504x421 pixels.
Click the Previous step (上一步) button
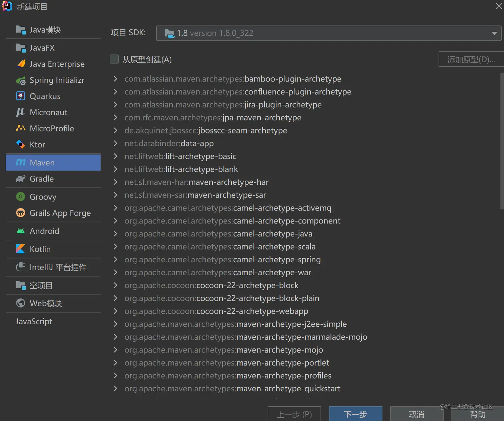pyautogui.click(x=294, y=414)
